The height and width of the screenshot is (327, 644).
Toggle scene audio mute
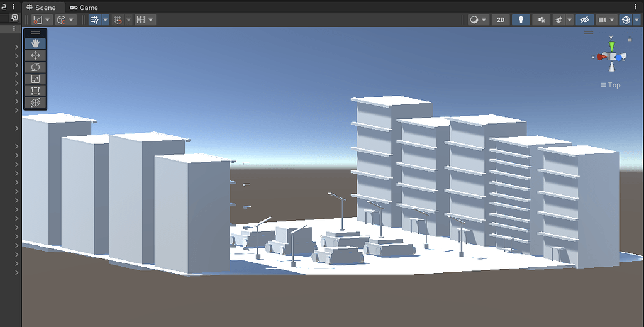click(x=541, y=19)
